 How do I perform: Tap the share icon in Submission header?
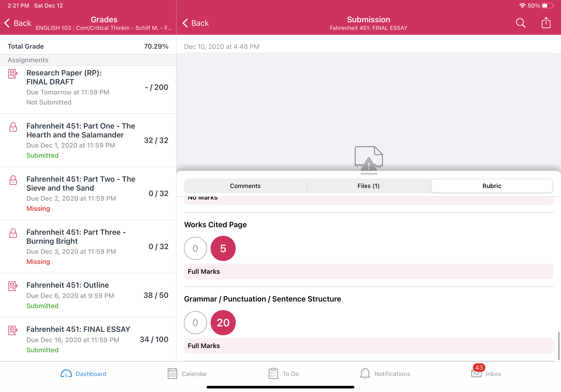(546, 23)
